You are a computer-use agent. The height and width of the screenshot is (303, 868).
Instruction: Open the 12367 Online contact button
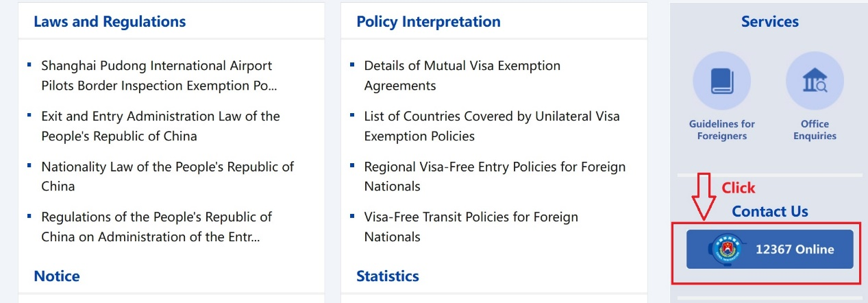tap(793, 250)
